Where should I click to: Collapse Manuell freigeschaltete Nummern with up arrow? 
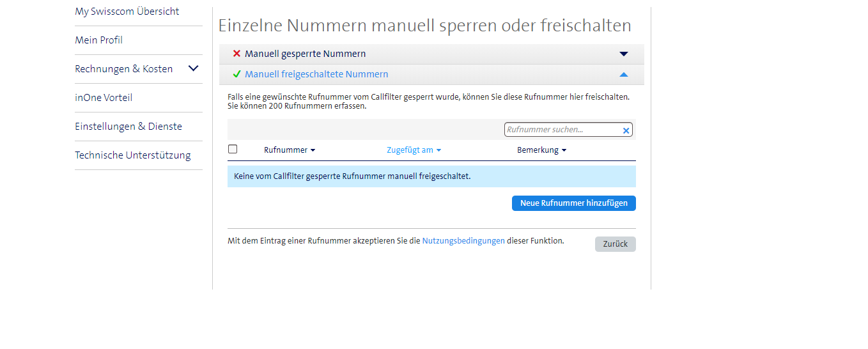pos(624,75)
